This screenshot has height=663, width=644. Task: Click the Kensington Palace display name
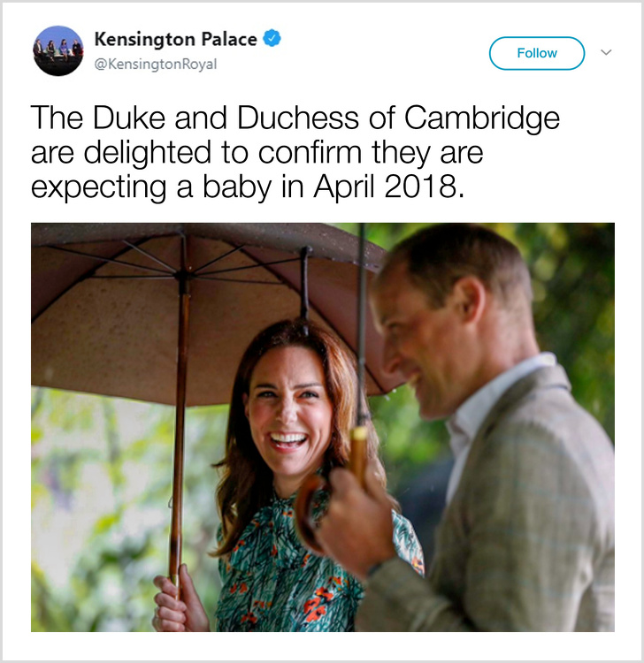click(x=176, y=39)
